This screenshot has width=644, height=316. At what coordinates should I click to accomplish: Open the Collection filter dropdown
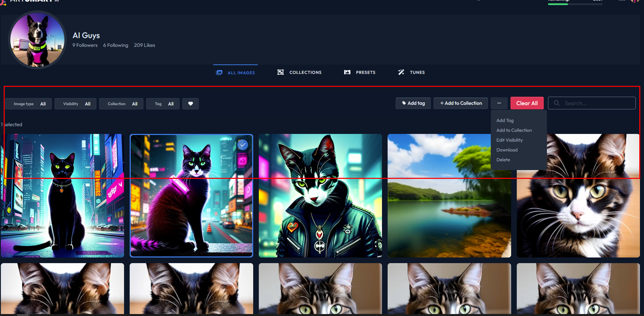click(x=121, y=104)
